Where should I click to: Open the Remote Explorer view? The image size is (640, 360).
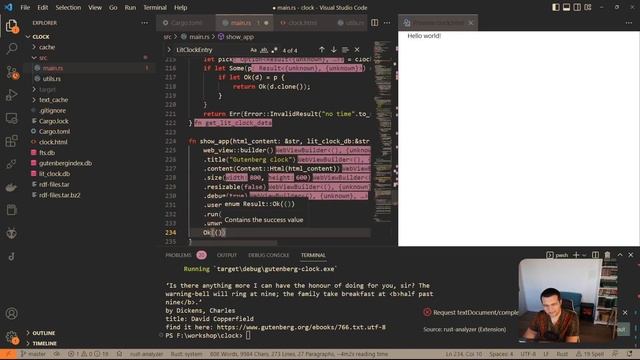tap(11, 118)
